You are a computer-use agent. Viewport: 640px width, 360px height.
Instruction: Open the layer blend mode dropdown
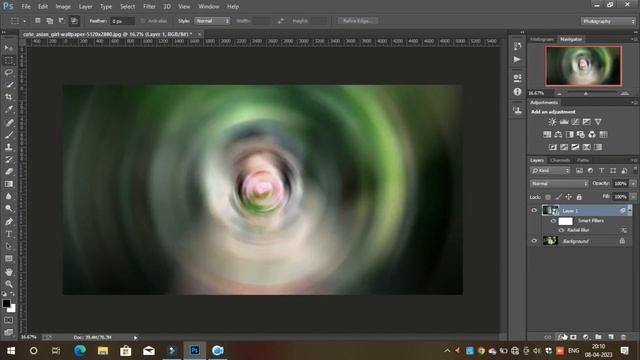(559, 184)
